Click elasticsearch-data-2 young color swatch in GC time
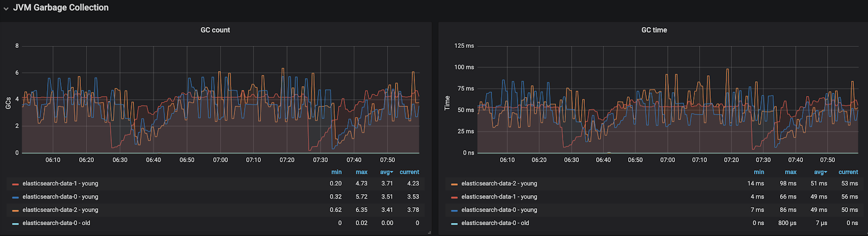Viewport: 868px width, 236px height. pos(454,184)
